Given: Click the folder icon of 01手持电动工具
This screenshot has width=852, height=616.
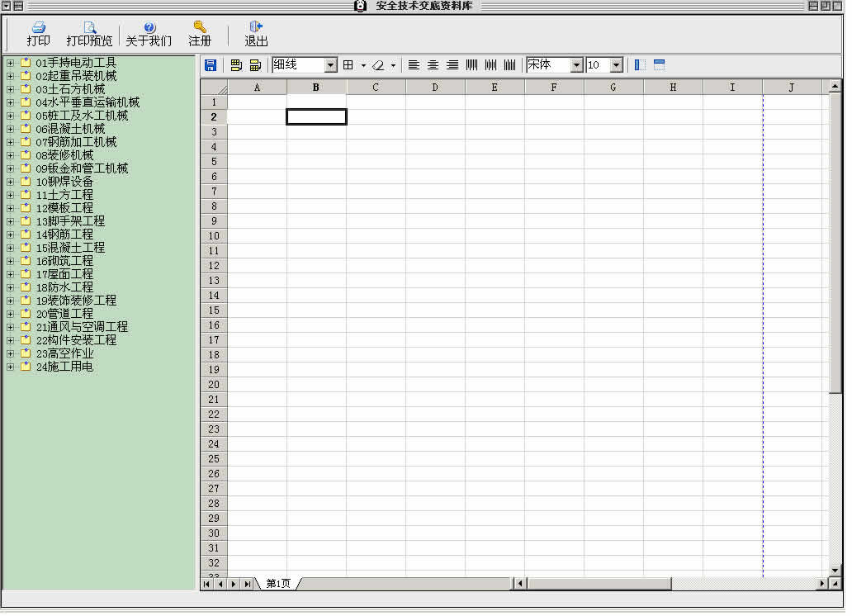Looking at the screenshot, I should click(26, 63).
